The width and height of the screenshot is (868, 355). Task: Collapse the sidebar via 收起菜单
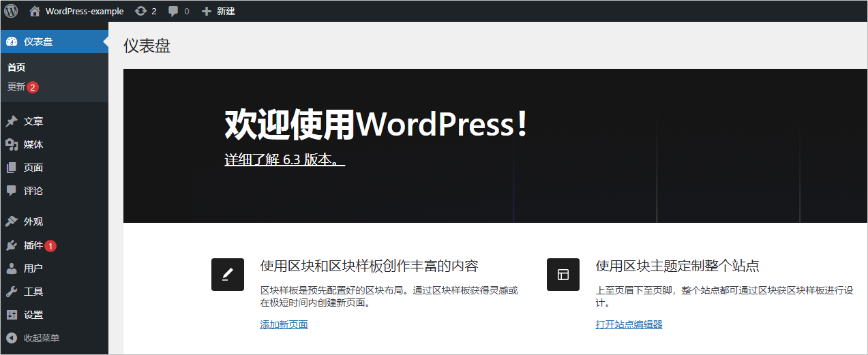tap(42, 338)
